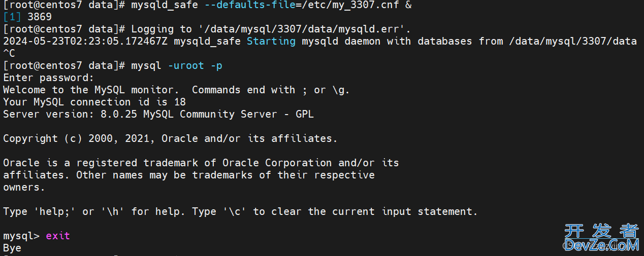The height and width of the screenshot is (256, 644).
Task: Click the '-uroot' option text
Action: click(x=186, y=65)
